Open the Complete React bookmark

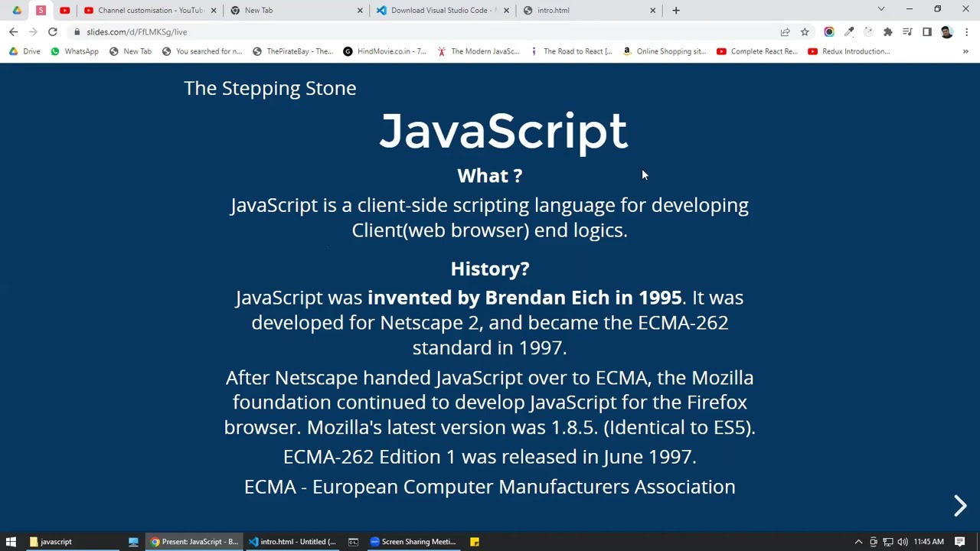[x=757, y=51]
